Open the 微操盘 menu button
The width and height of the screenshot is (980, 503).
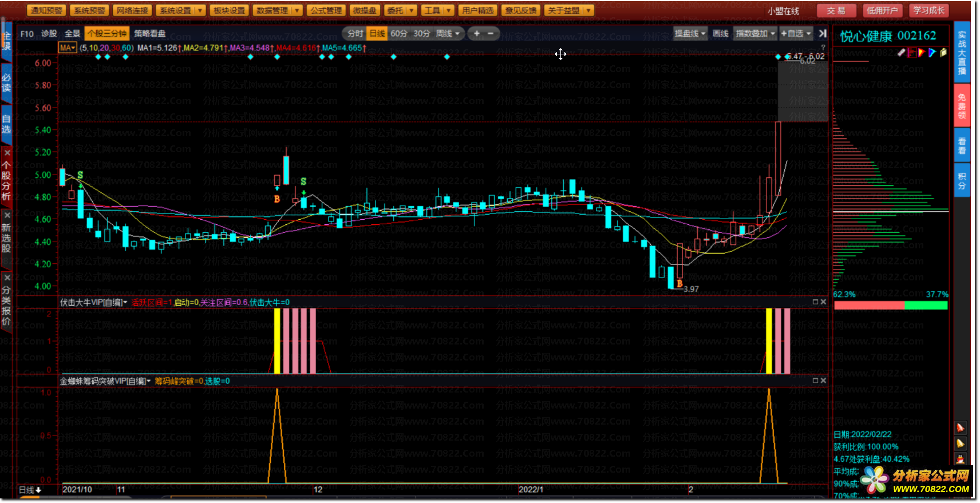click(365, 10)
